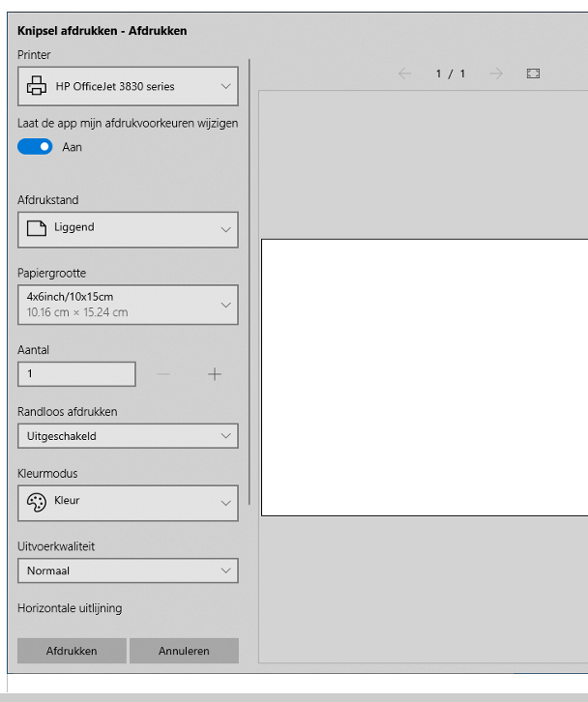Click the '1 / 1' page indicator

pyautogui.click(x=451, y=73)
